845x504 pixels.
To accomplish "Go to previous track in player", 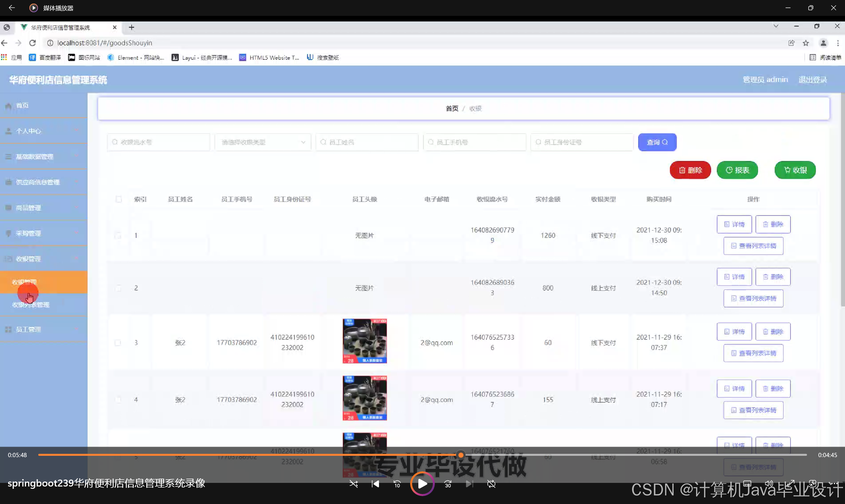I will coord(375,484).
